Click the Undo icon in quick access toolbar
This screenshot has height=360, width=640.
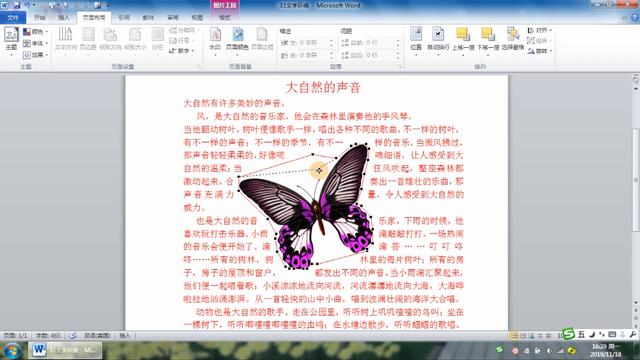point(27,5)
